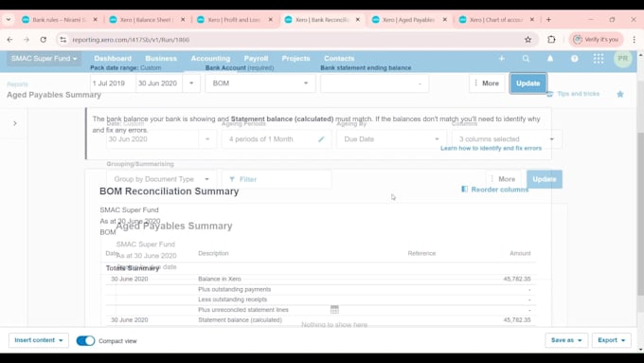Click the 30 Jun 2020 pack end date field
This screenshot has height=363, width=644.
click(158, 83)
